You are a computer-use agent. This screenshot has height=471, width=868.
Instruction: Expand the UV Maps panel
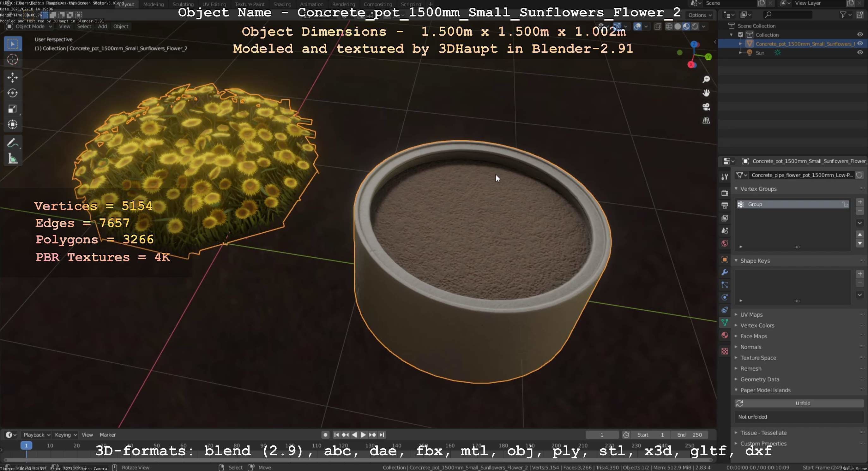click(736, 314)
